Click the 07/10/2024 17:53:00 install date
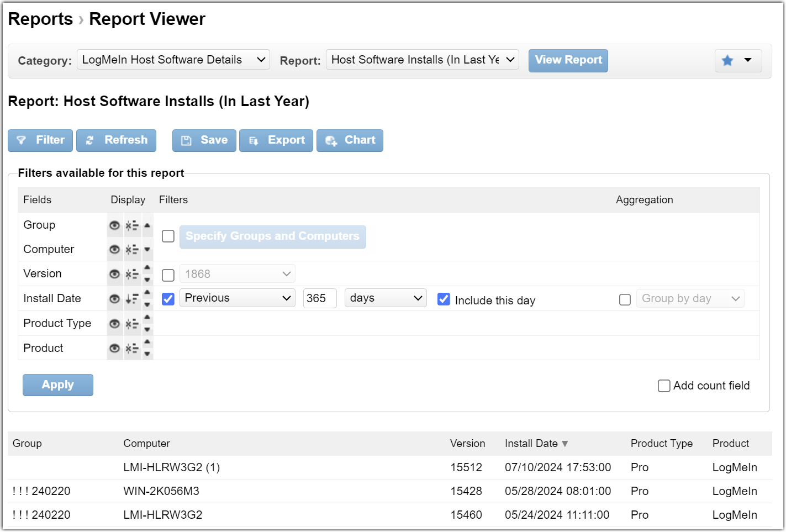The image size is (786, 532). click(x=558, y=467)
